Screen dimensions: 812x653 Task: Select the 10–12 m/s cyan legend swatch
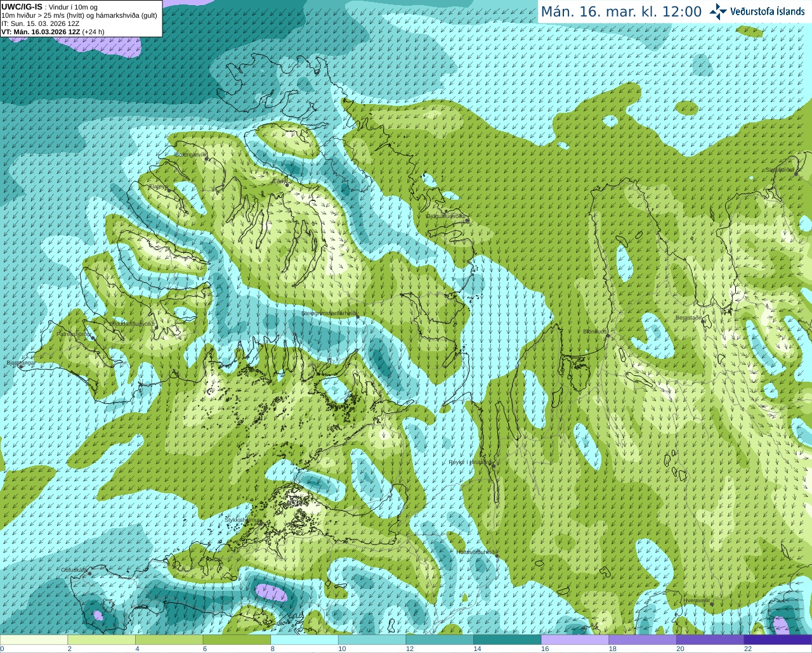[372, 640]
